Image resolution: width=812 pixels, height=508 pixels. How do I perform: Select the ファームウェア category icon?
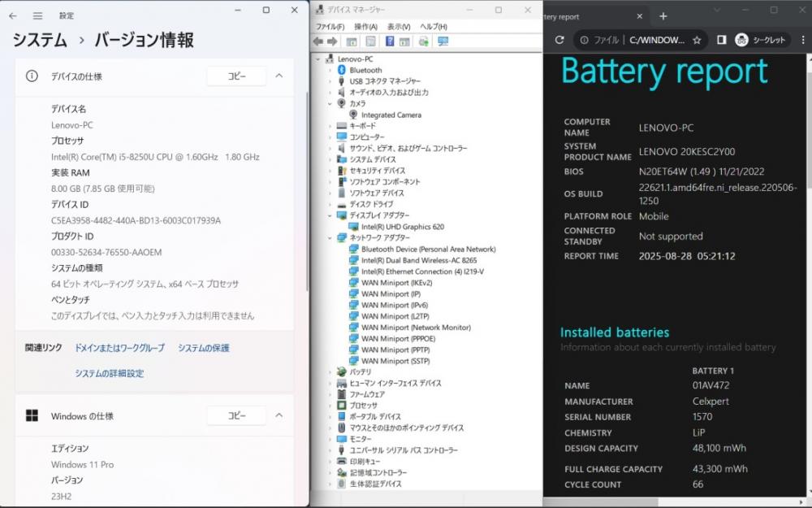tap(341, 394)
